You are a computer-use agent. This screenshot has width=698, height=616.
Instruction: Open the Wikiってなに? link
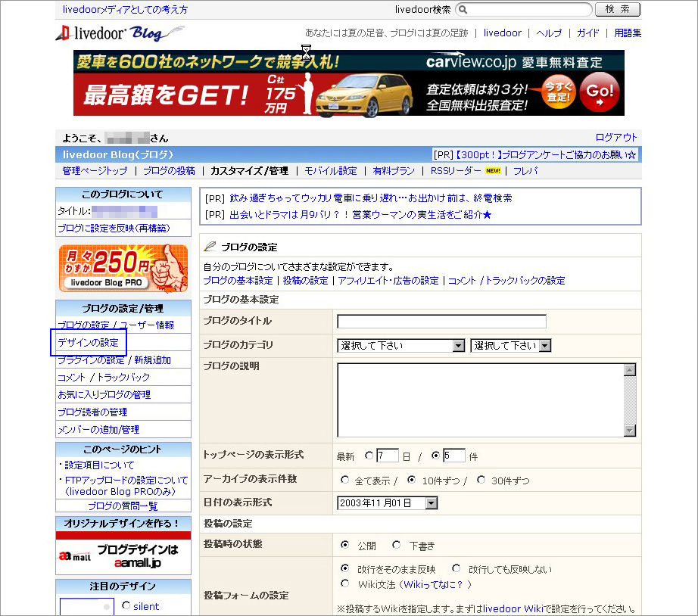click(434, 584)
